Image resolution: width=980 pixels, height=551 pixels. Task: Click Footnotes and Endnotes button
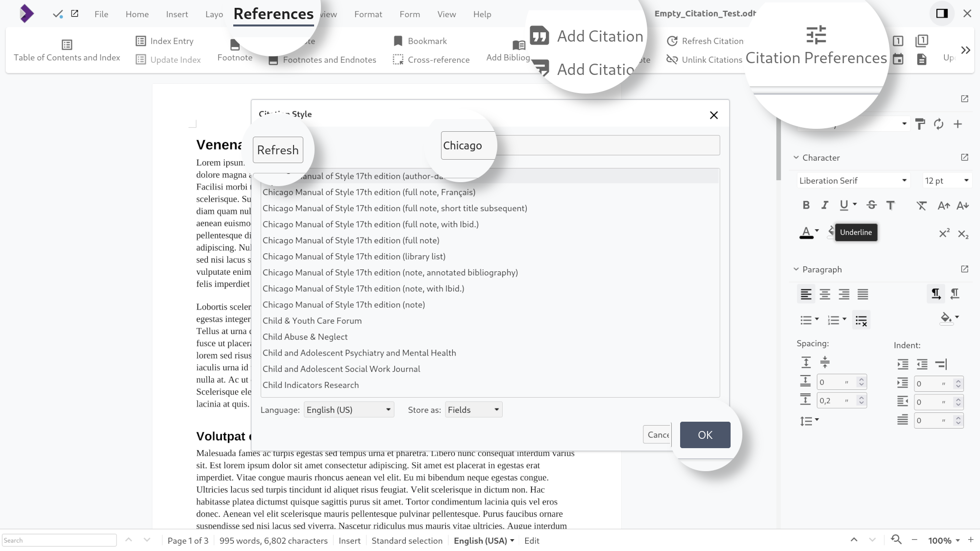[x=322, y=60]
